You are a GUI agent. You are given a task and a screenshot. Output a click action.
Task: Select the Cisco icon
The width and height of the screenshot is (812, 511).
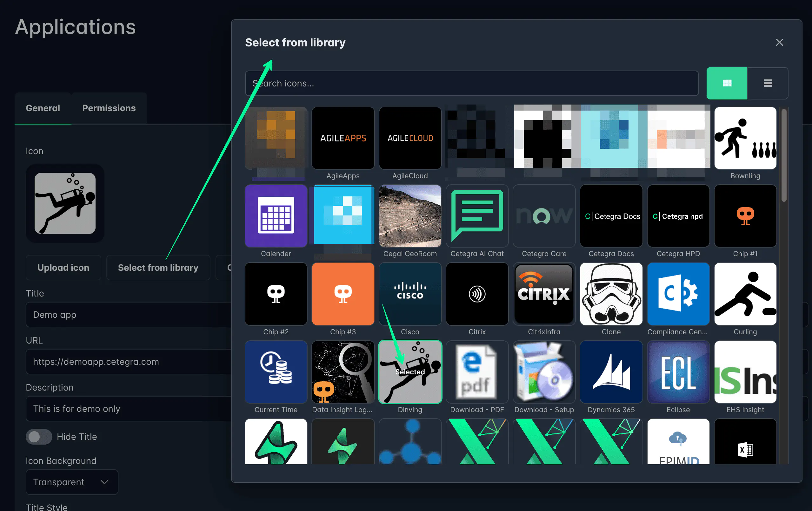point(410,294)
